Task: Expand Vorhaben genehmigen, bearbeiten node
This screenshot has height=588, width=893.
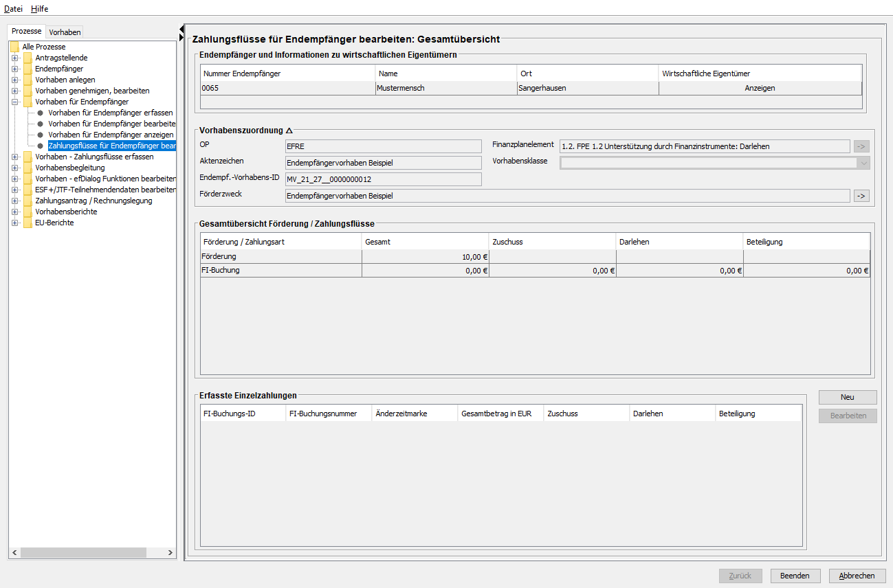Action: pyautogui.click(x=15, y=91)
